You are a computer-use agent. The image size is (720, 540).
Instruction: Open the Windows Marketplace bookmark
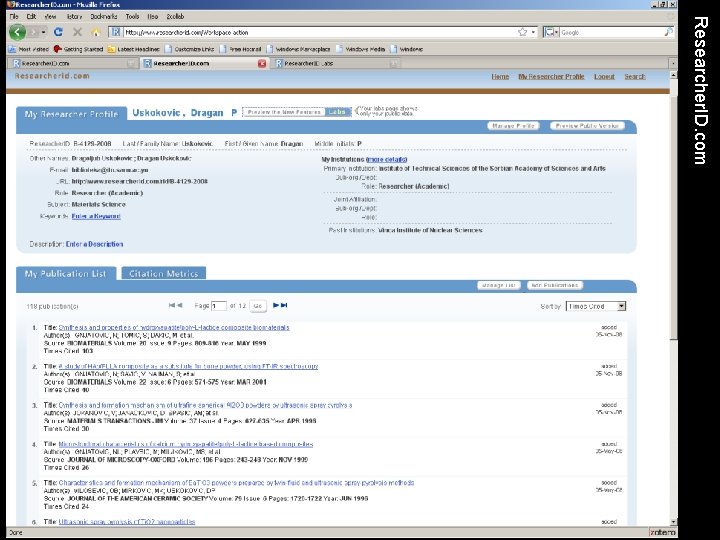click(298, 49)
